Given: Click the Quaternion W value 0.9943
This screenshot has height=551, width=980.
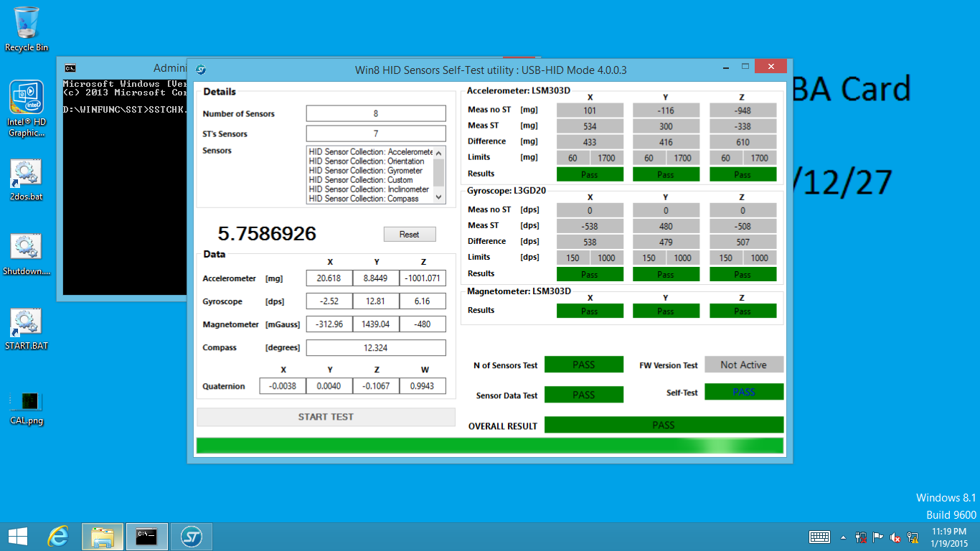Looking at the screenshot, I should coord(423,386).
